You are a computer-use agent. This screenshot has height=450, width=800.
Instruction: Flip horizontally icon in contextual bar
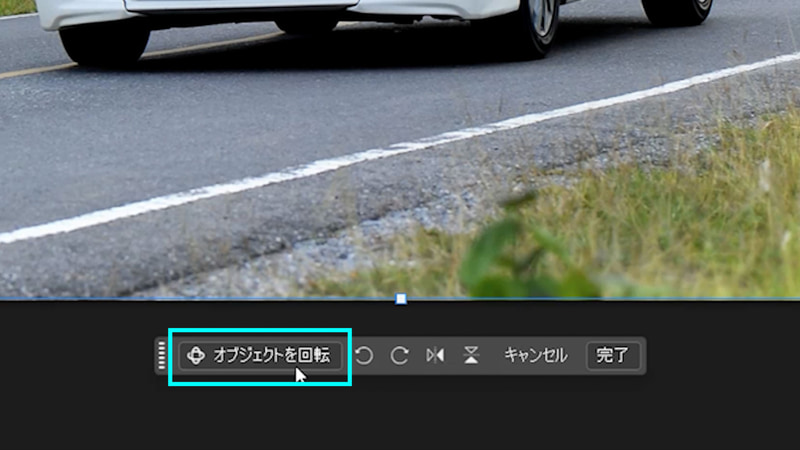[435, 355]
